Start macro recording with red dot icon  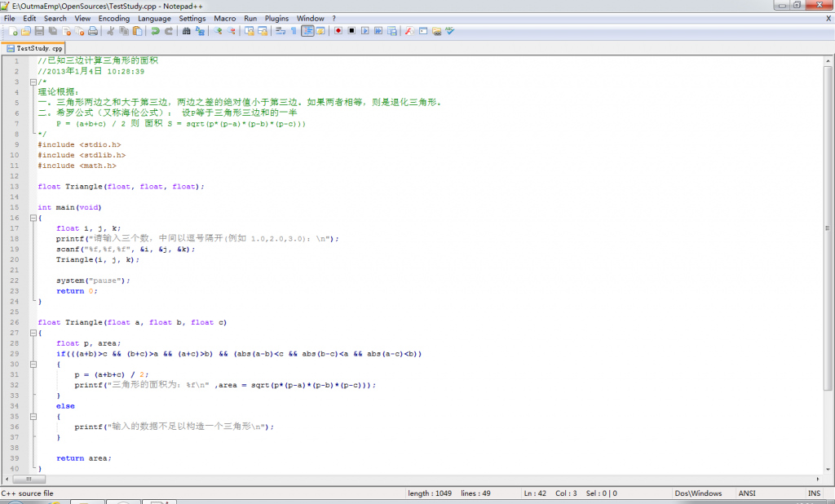point(338,31)
